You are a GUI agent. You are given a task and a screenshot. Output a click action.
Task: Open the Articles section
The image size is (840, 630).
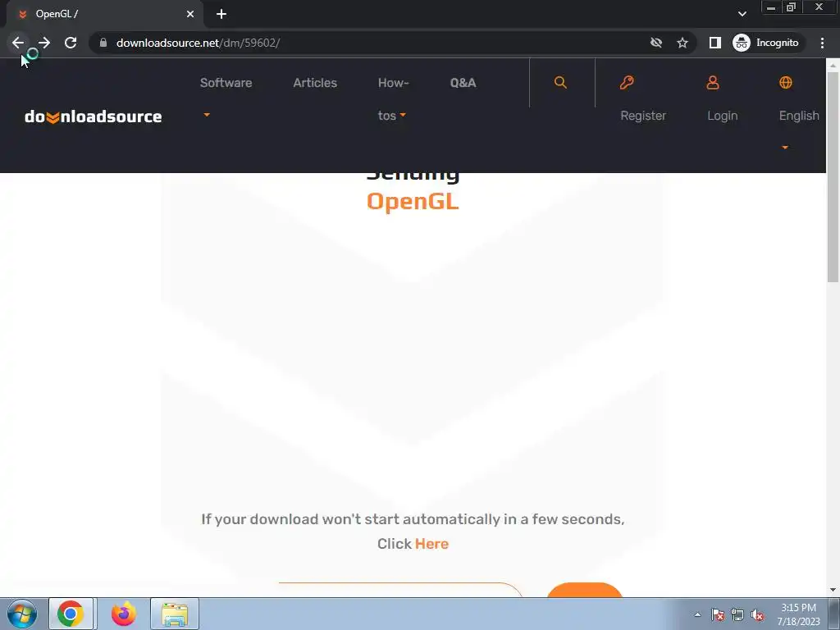(x=315, y=83)
